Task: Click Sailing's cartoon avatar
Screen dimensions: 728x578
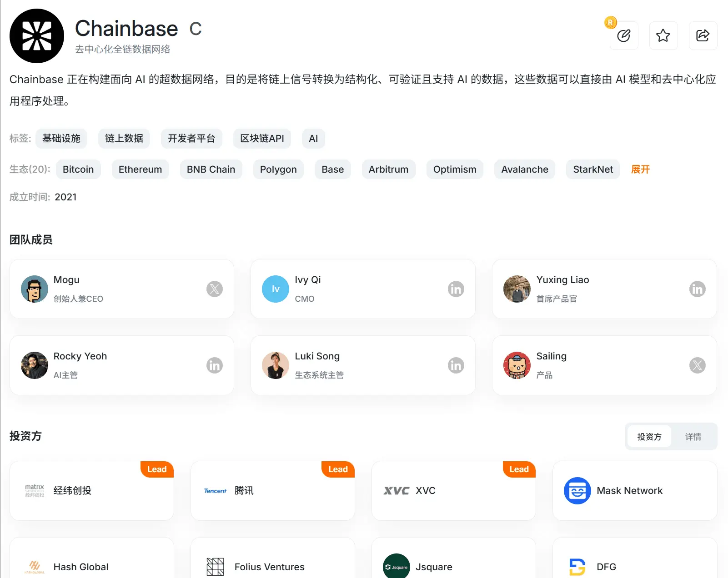Action: coord(517,365)
